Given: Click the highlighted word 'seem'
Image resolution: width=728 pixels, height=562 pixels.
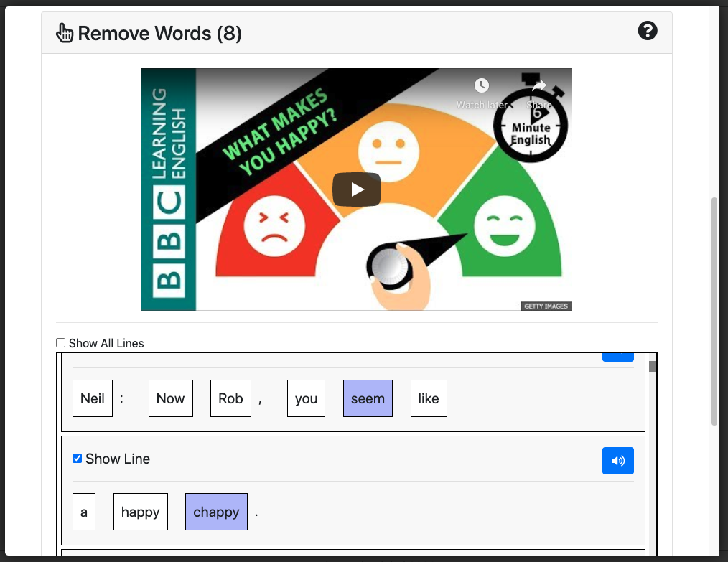Looking at the screenshot, I should pyautogui.click(x=368, y=398).
